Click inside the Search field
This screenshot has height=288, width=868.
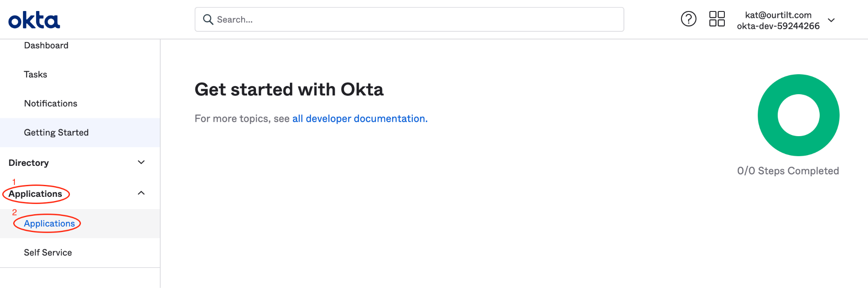(x=409, y=20)
